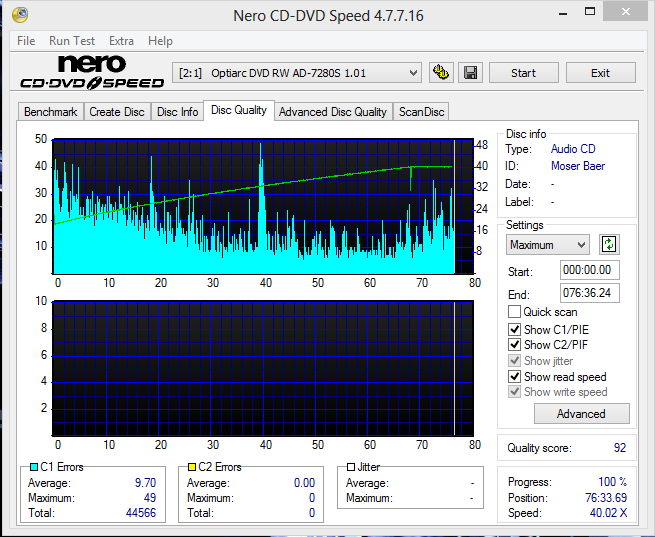Click the Nero CD-DVD Speed logo
Screen dimensions: 655x537
tap(92, 72)
